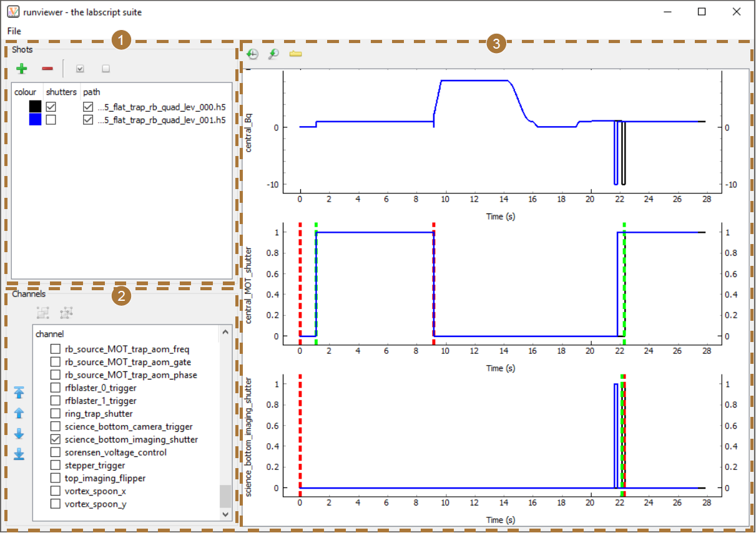Click the runviewer app icon in title bar

[x=13, y=11]
